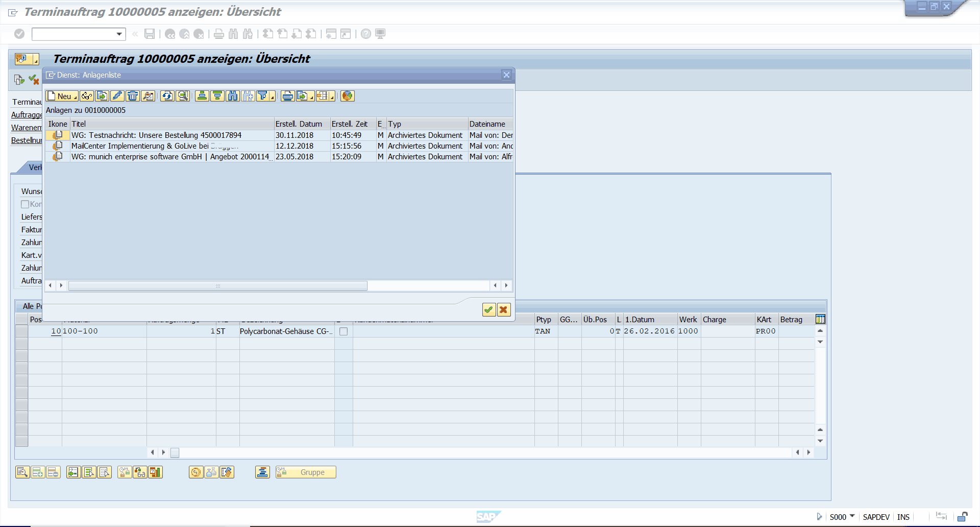Click the magnifier details icon in attachment toolbar
The width and height of the screenshot is (980, 527).
[x=183, y=96]
